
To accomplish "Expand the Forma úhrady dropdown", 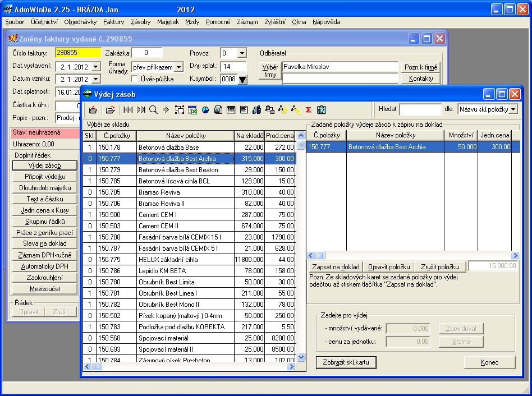I will (179, 67).
